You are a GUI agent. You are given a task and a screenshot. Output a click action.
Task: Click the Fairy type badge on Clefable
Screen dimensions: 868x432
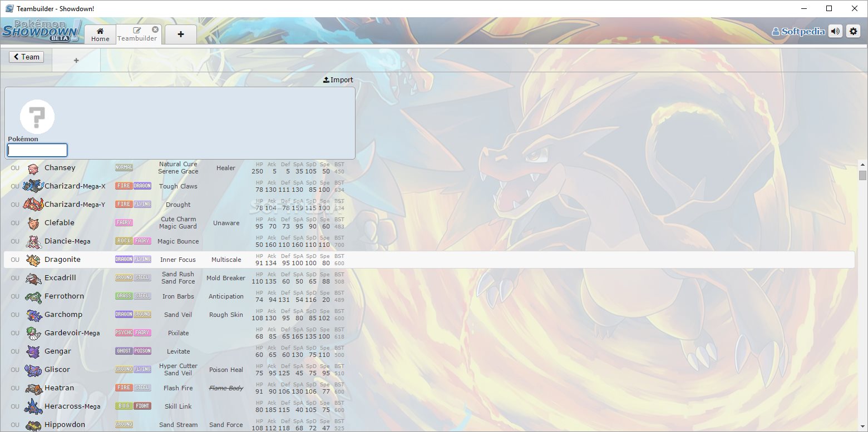124,222
